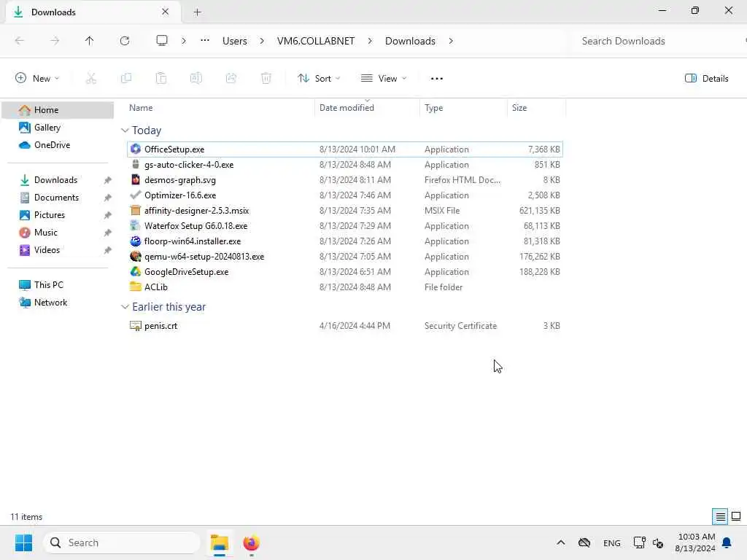The image size is (747, 560).
Task: Open Firefox from the taskbar
Action: [x=252, y=542]
